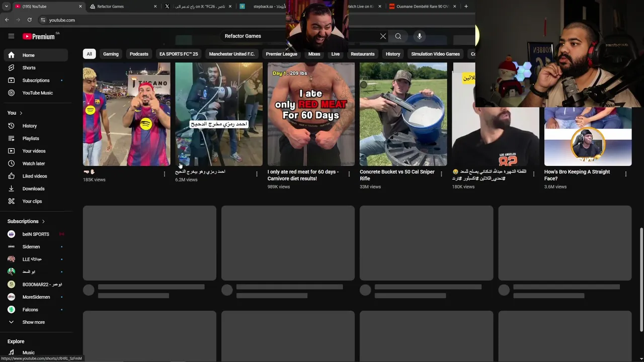Open options for red meat short
This screenshot has width=644, height=362.
[x=349, y=174]
